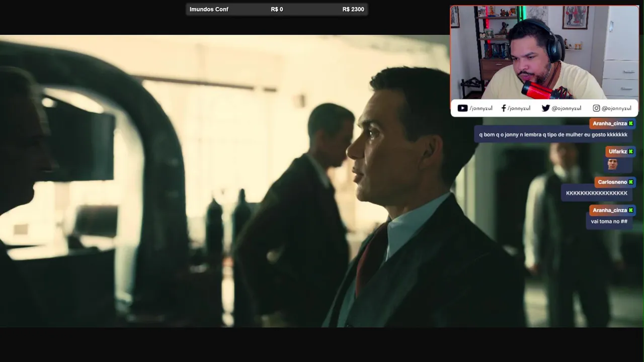Click the streamer webcam overlay
This screenshot has height=362, width=644.
point(544,53)
